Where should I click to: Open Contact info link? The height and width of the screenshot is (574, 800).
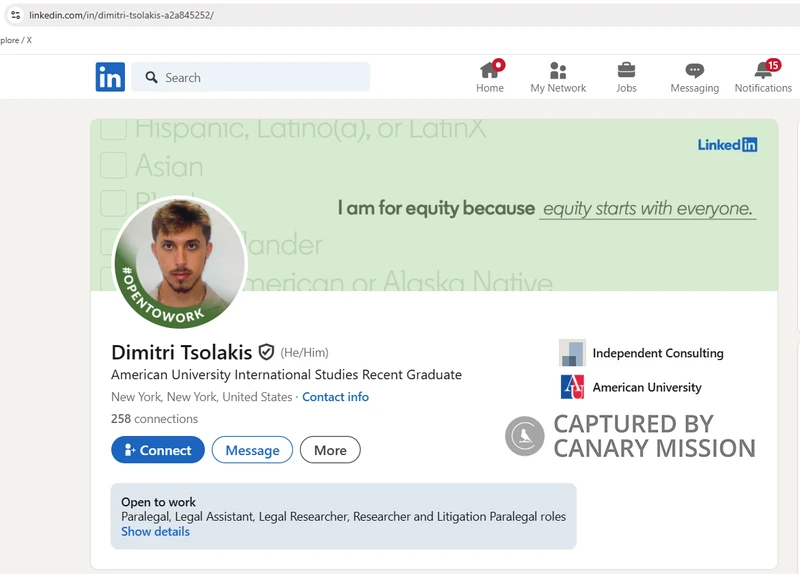point(335,397)
